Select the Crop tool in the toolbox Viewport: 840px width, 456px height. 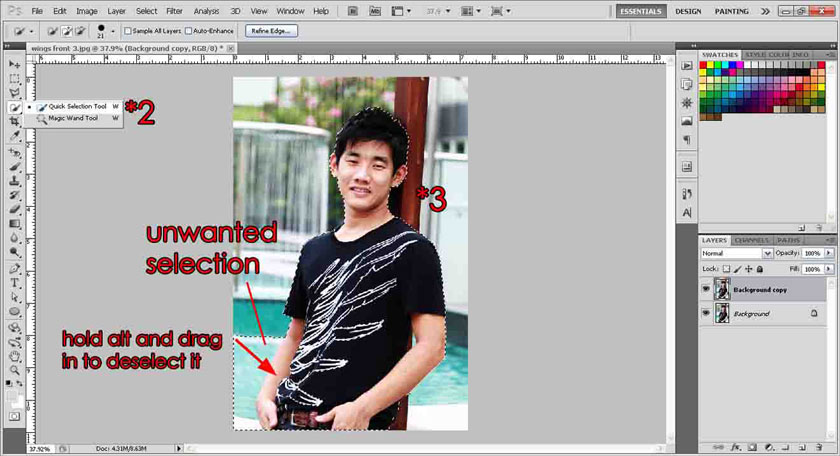click(14, 122)
